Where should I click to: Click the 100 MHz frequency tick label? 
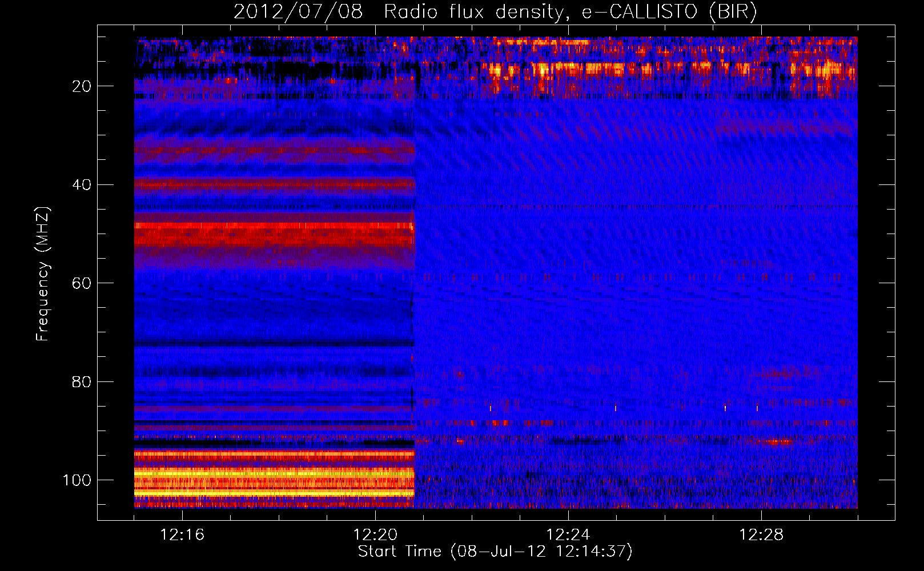coord(77,480)
